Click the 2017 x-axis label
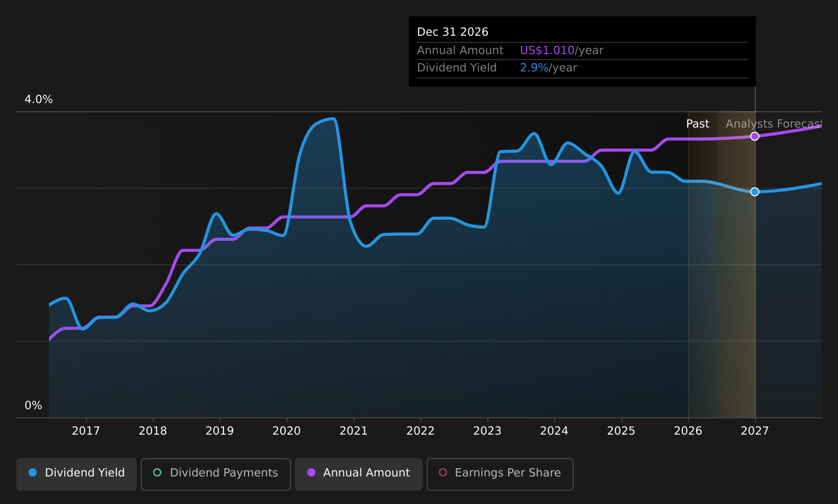Viewport: 838px width, 504px height. (x=86, y=431)
